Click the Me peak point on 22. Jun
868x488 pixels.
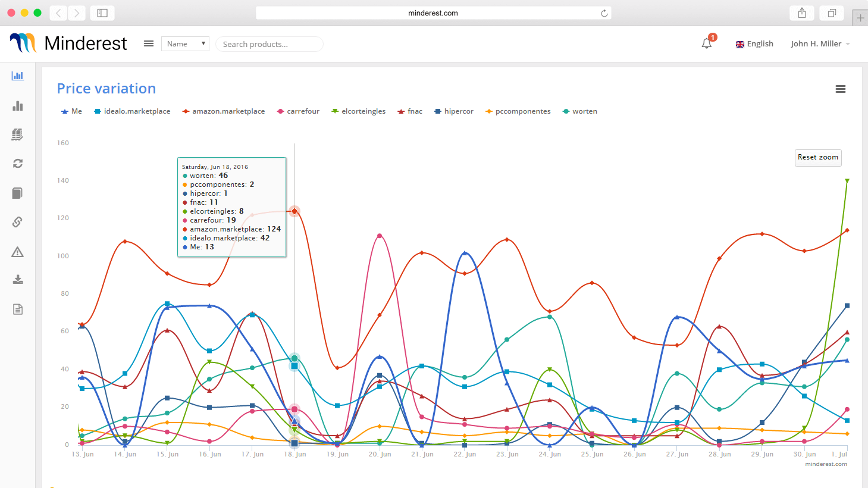pos(465,253)
